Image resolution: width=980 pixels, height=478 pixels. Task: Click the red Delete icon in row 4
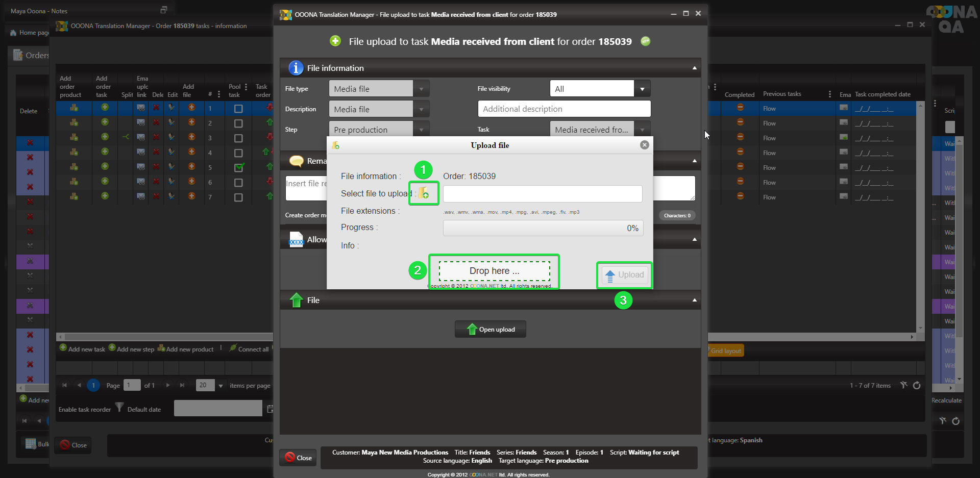[x=156, y=152]
